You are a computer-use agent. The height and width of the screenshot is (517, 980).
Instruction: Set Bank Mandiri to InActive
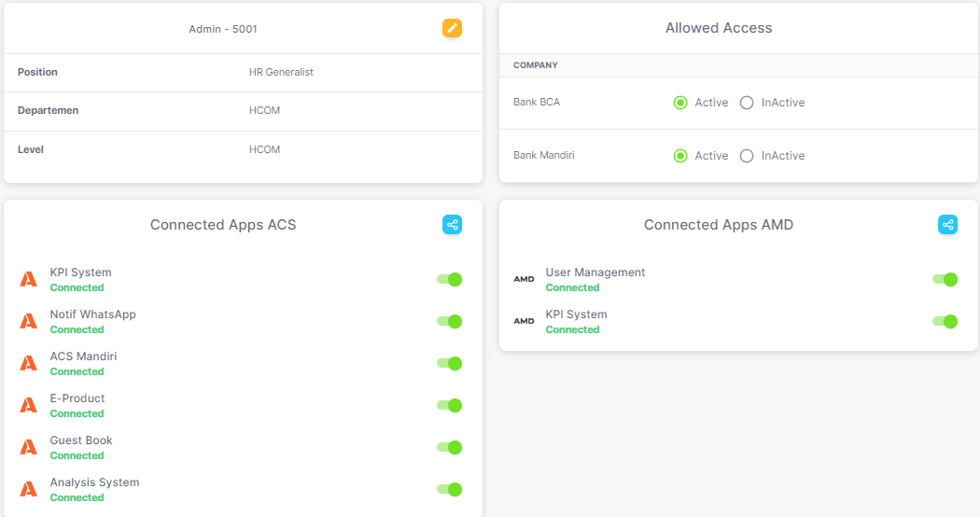747,156
